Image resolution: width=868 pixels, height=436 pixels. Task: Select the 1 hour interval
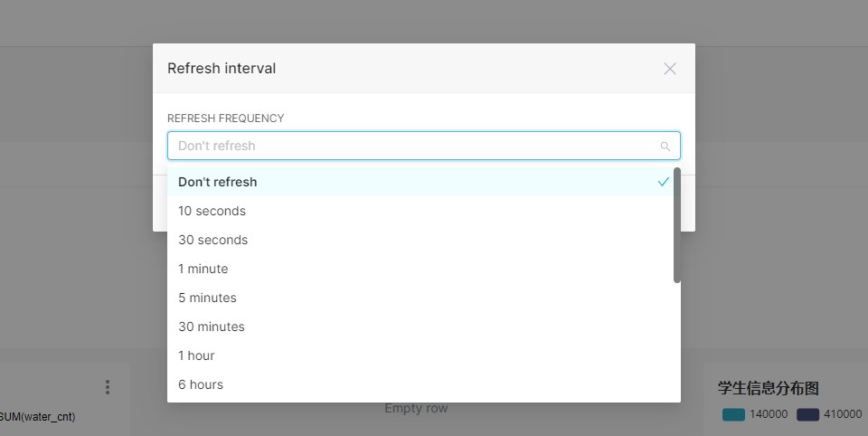pos(196,355)
